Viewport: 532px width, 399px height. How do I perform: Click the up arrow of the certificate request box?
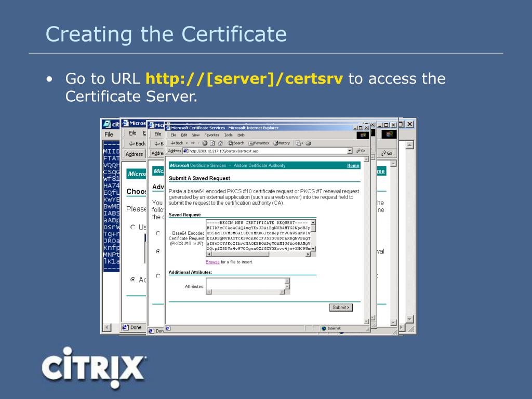313,222
